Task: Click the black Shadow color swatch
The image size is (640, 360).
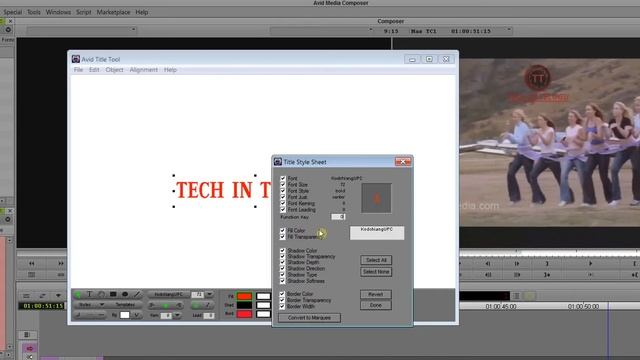Action: [244, 305]
